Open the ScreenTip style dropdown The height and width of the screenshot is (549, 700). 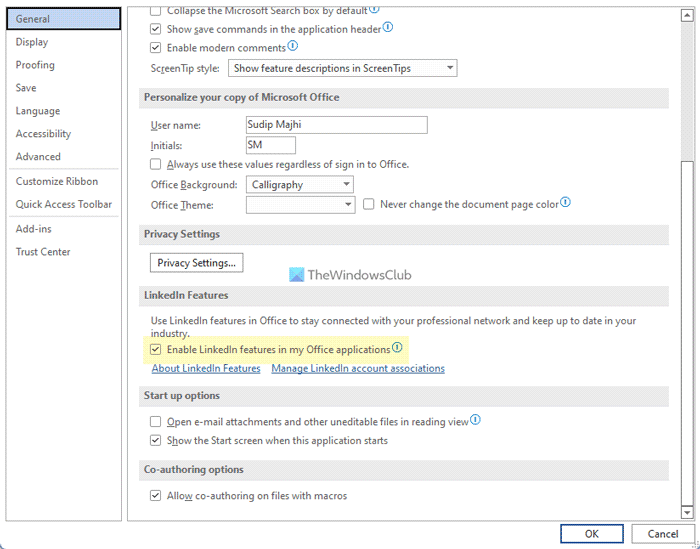342,68
